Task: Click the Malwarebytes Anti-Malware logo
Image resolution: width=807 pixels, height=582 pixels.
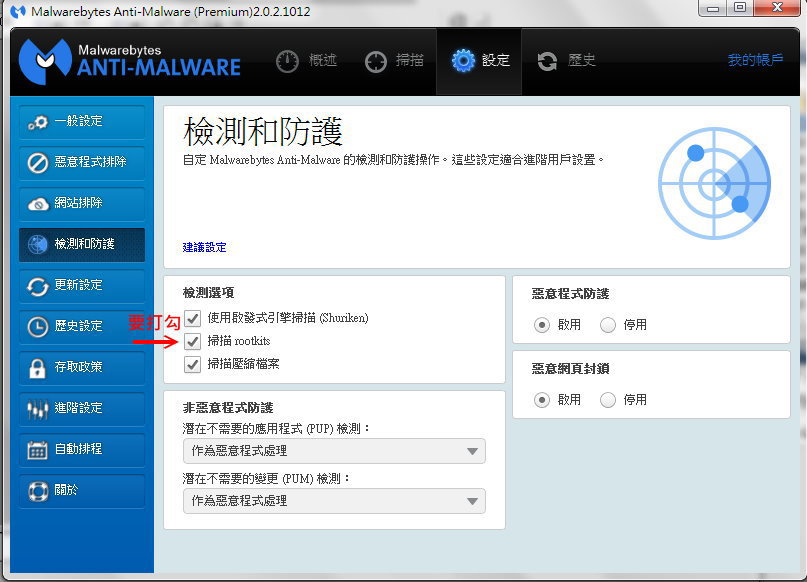Action: click(130, 61)
